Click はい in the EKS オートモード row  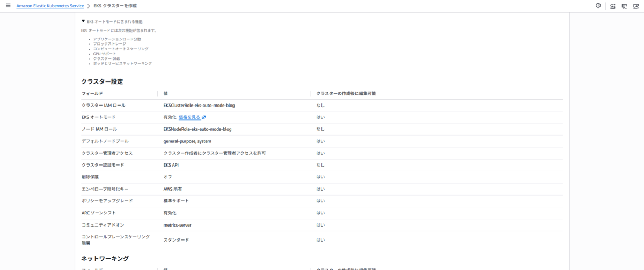[320, 117]
